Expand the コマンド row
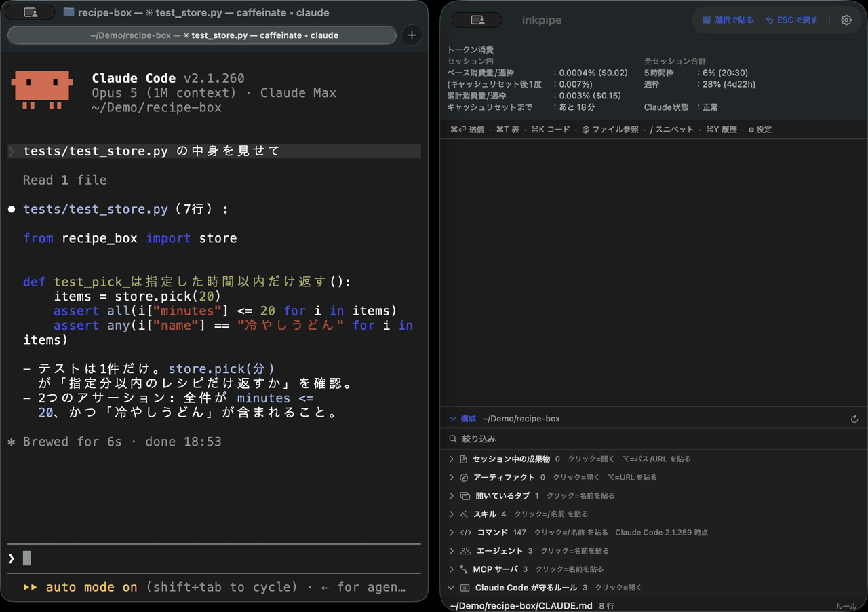 click(x=452, y=533)
